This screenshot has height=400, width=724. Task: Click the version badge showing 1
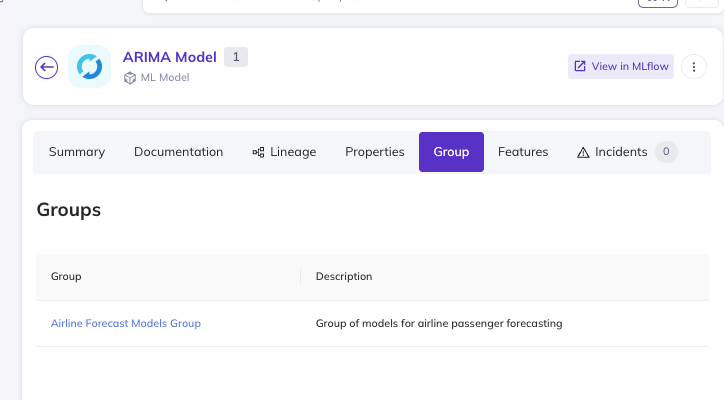[x=236, y=57]
